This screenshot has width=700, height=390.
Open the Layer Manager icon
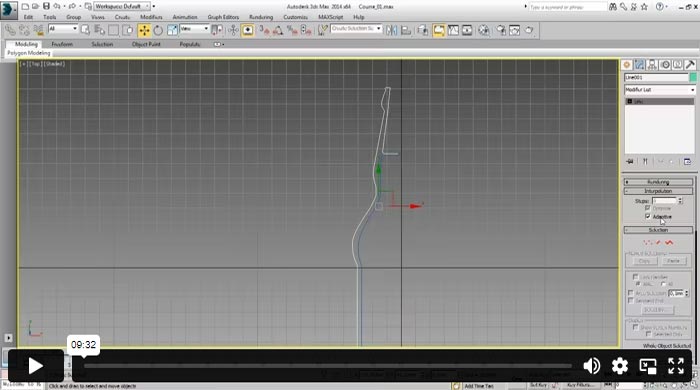tap(423, 30)
